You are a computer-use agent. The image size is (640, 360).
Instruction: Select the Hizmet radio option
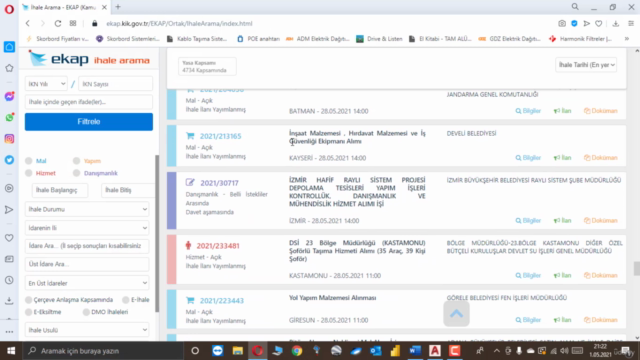(x=29, y=173)
